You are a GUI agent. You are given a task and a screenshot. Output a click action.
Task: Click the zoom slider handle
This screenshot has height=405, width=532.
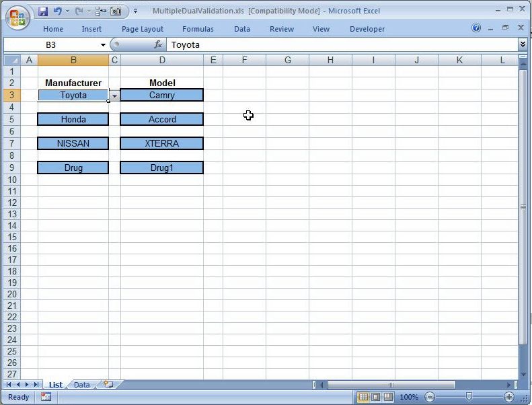tap(469, 397)
